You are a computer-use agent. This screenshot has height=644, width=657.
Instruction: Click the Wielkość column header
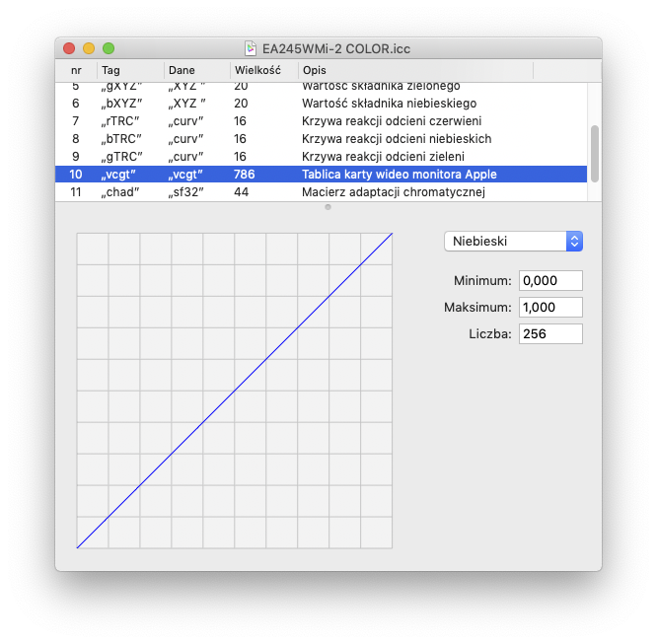(262, 70)
